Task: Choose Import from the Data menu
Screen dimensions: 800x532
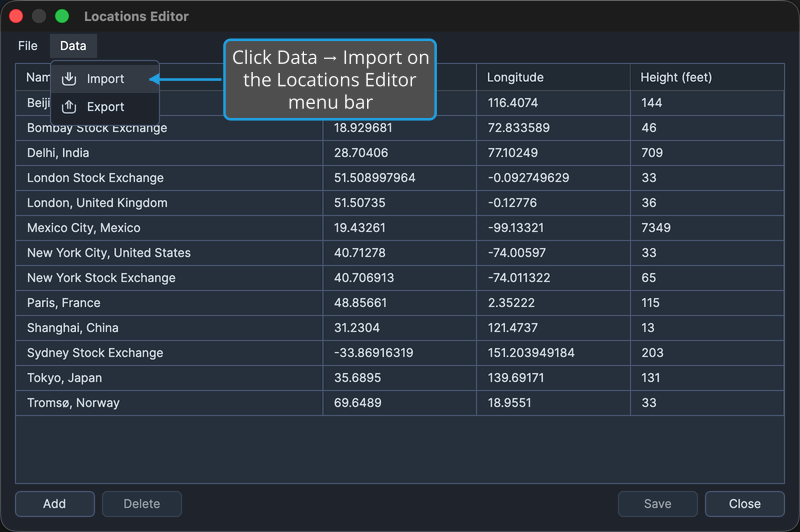Action: pos(105,79)
